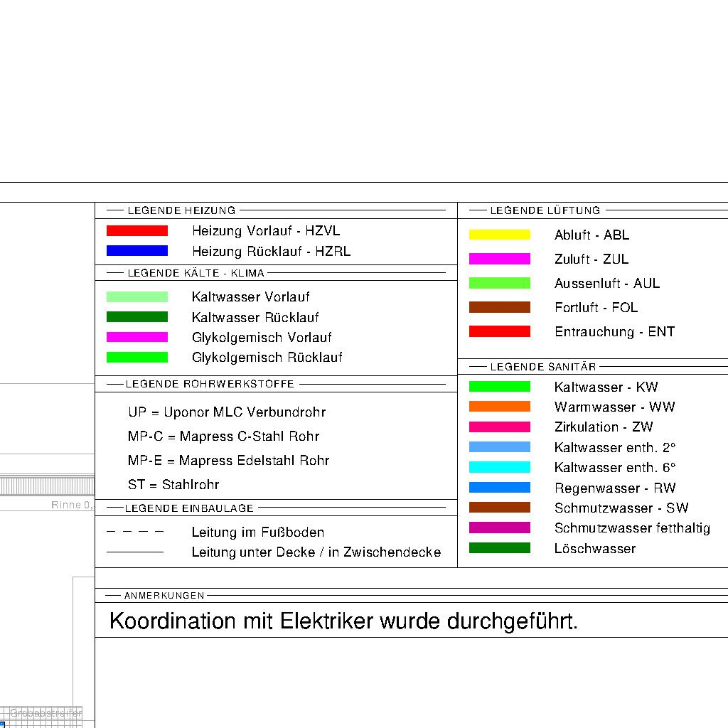Click the cyan Kaltwasser enth. 6° swatch
Screen dimensions: 728x728
pos(500,467)
